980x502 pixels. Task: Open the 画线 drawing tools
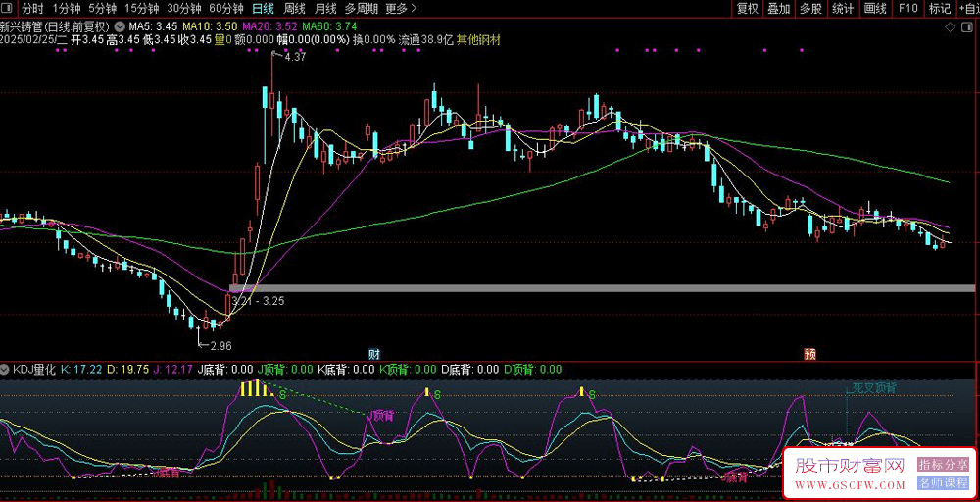[x=875, y=9]
